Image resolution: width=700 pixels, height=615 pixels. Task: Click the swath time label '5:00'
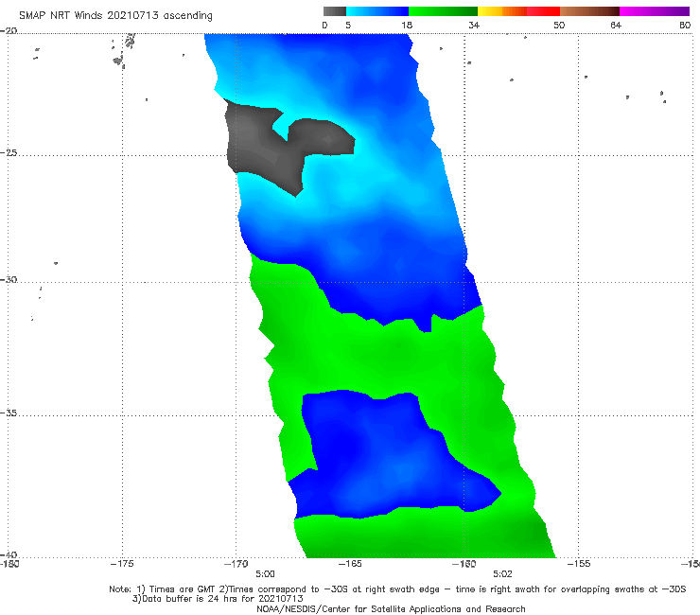(265, 574)
